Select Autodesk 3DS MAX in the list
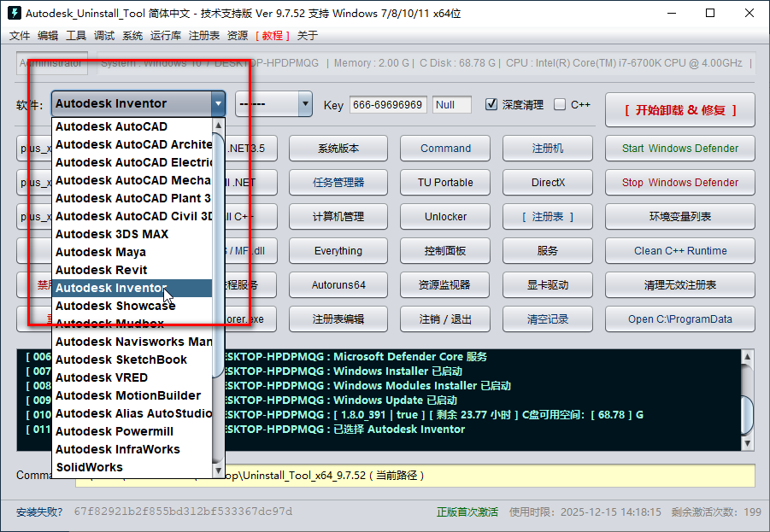Image resolution: width=770 pixels, height=532 pixels. tap(132, 234)
